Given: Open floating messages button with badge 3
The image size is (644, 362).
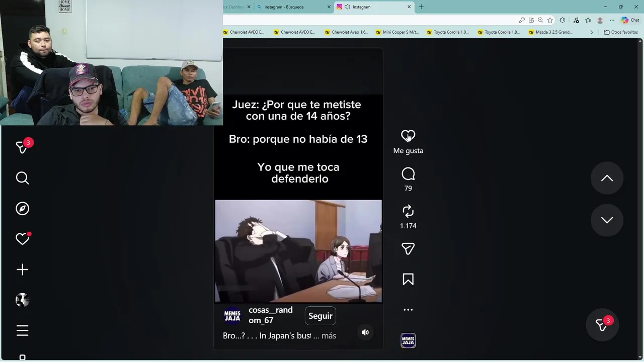Looking at the screenshot, I should (602, 325).
